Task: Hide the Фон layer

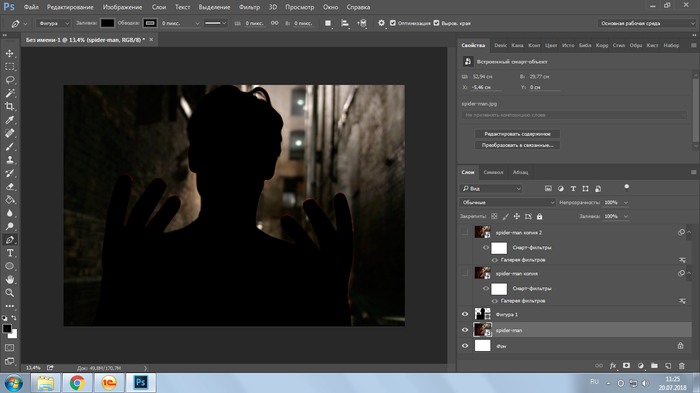Action: (x=465, y=346)
